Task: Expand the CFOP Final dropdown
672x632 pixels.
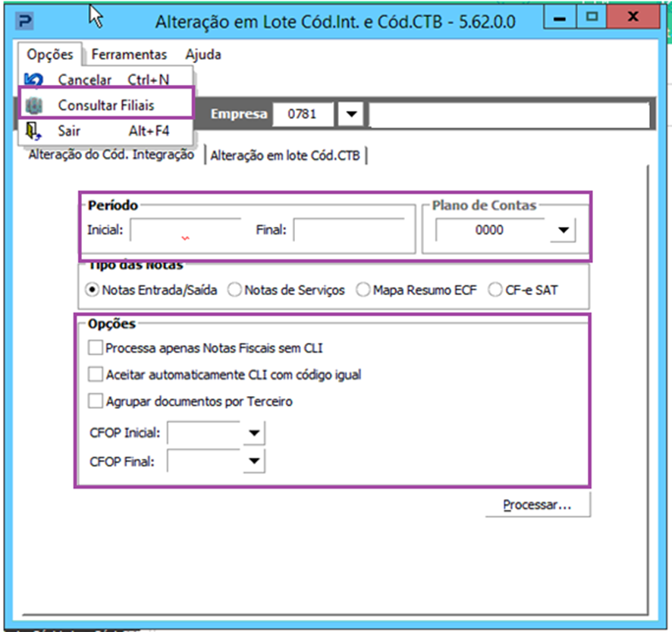Action: tap(254, 461)
